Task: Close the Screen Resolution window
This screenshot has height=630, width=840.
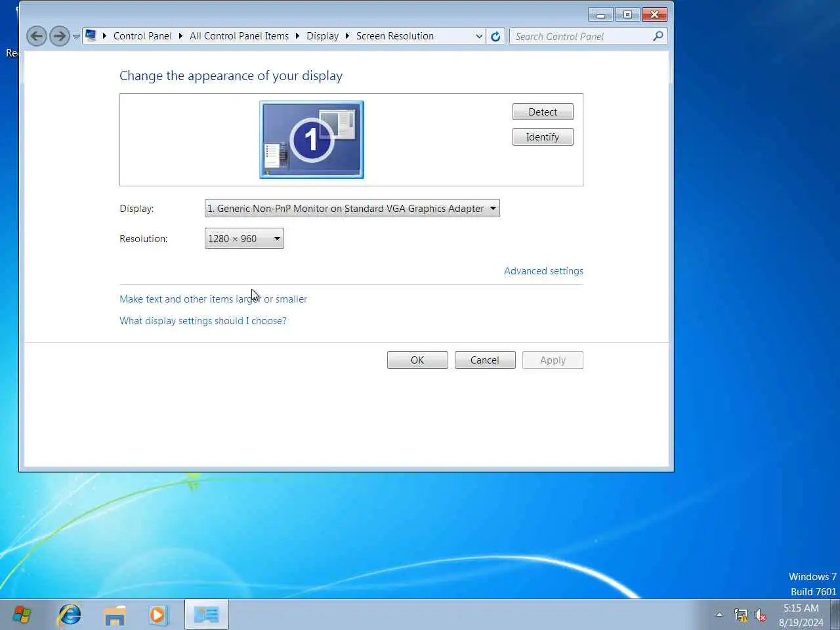Action: tap(654, 14)
